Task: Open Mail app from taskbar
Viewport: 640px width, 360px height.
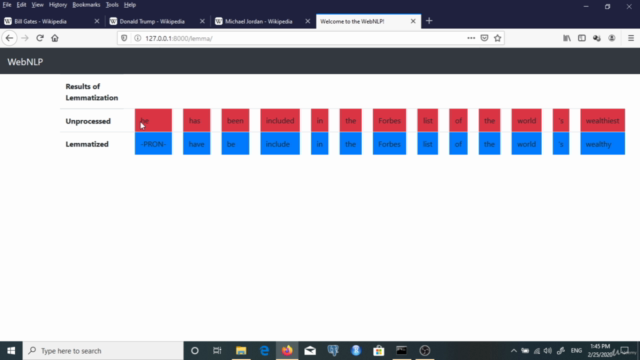Action: click(x=310, y=351)
